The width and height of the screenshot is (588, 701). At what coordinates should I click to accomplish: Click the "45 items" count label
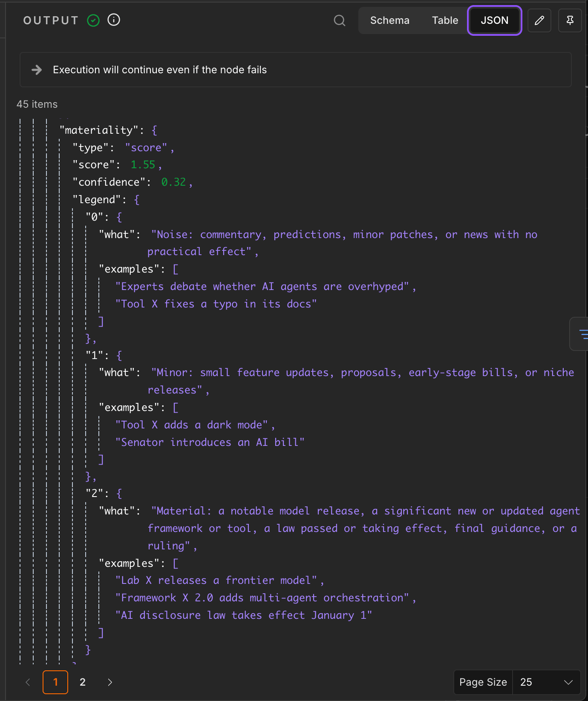[x=37, y=104]
